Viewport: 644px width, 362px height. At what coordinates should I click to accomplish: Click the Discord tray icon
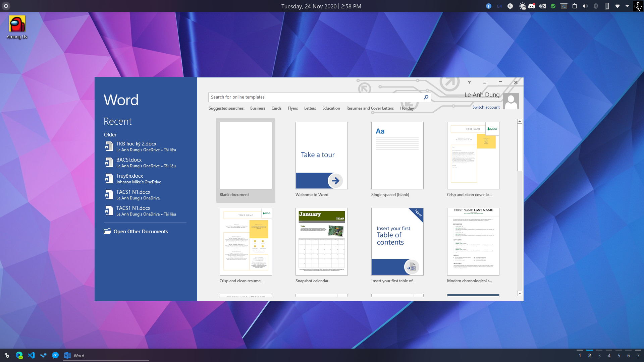532,6
